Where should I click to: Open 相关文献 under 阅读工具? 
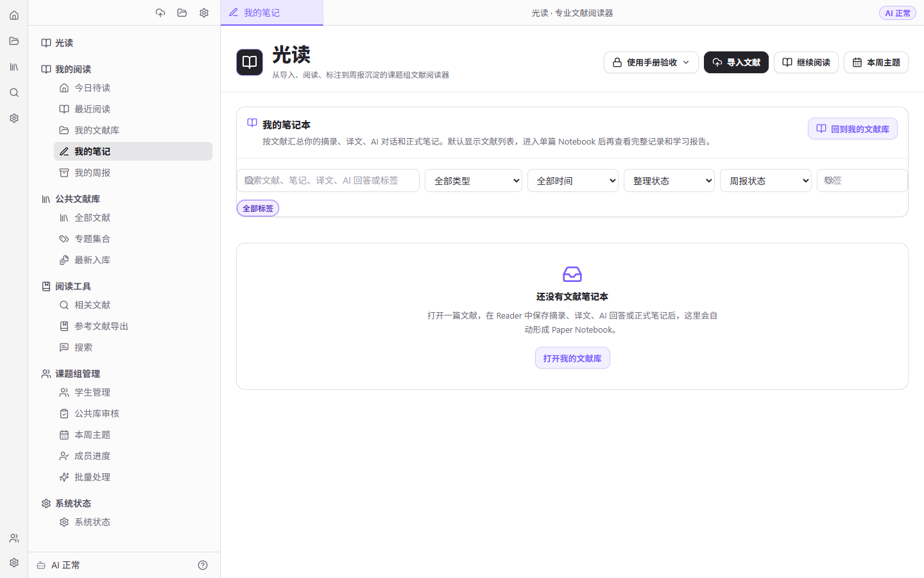click(133, 305)
